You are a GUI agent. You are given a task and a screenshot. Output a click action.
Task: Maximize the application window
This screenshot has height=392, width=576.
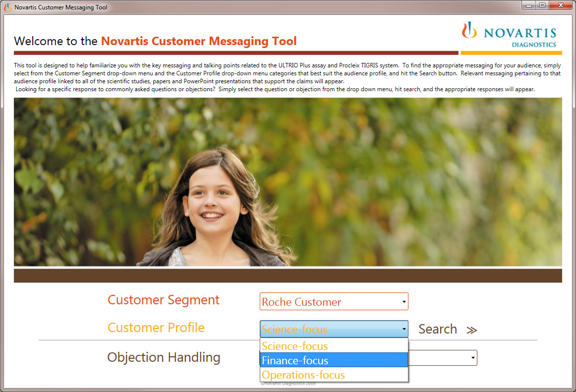point(542,5)
